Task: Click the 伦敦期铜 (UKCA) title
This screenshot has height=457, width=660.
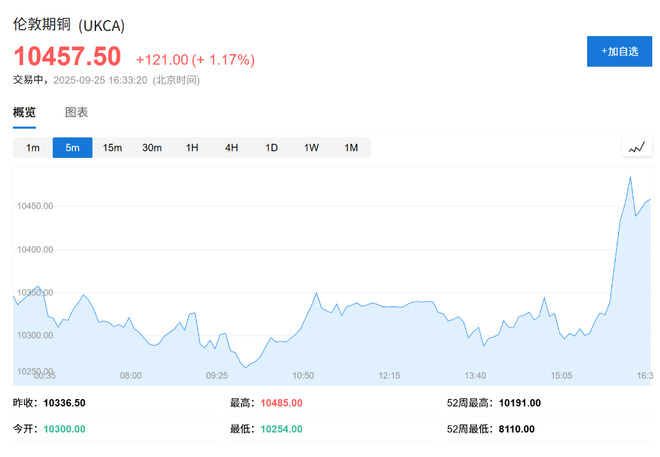Action: point(68,25)
